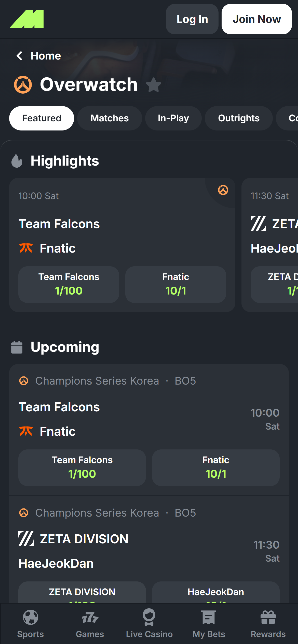The height and width of the screenshot is (644, 298).
Task: Click Overwatch logo beside page title
Action: point(23,85)
